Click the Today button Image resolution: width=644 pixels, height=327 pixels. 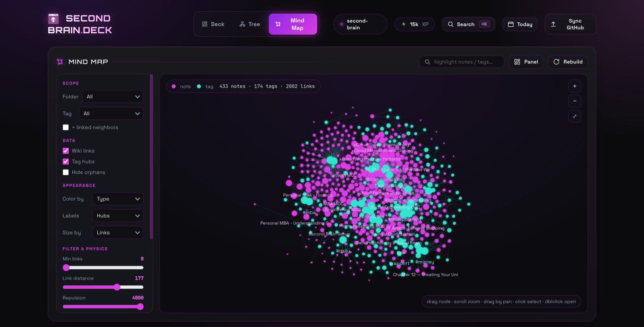click(520, 24)
